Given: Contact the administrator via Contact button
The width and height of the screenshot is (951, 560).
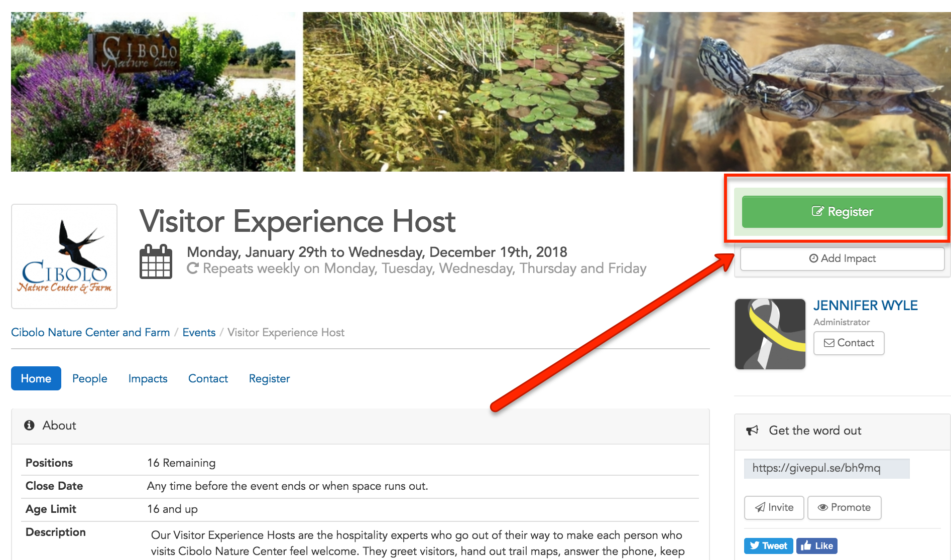Looking at the screenshot, I should coord(849,343).
